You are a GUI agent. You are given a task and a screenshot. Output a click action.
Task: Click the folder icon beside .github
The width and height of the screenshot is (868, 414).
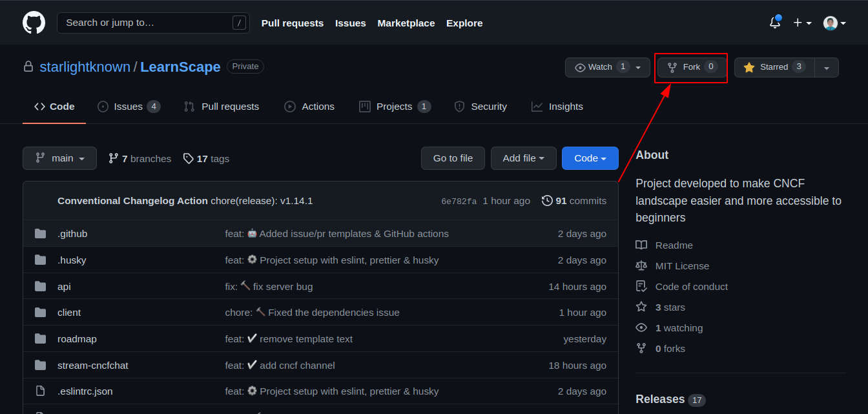click(x=40, y=234)
